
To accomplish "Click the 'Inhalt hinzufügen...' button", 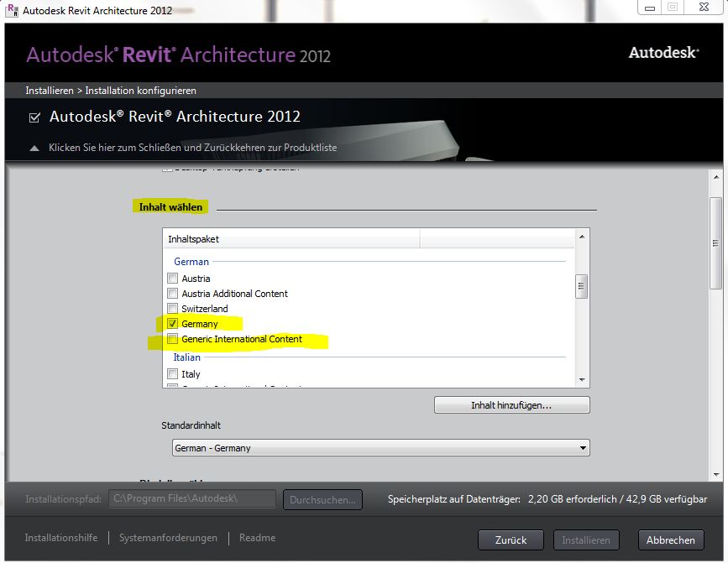I will point(511,405).
